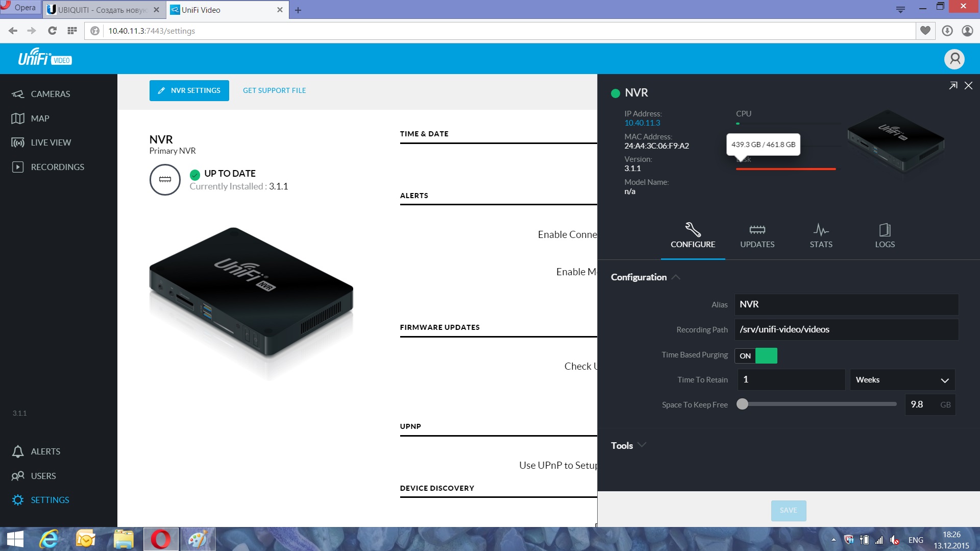Close the UniFi Video browser tab
This screenshot has height=551, width=980.
[280, 10]
